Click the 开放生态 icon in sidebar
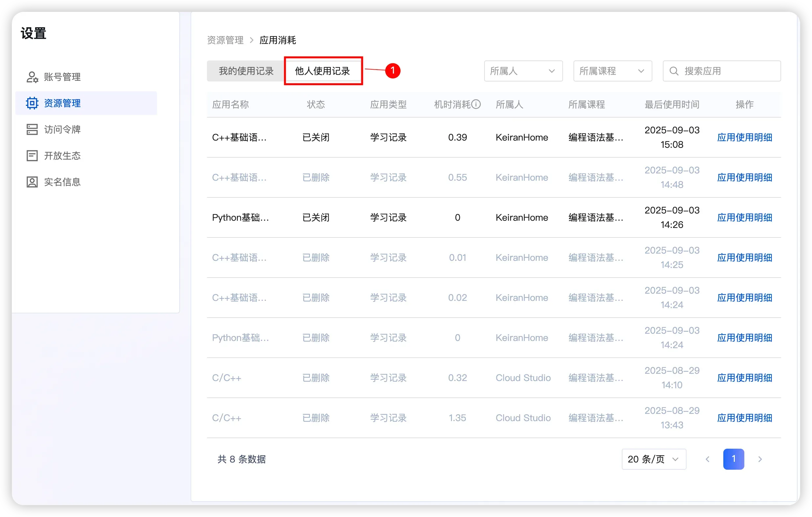Screen dimensions: 812x517 tap(32, 156)
